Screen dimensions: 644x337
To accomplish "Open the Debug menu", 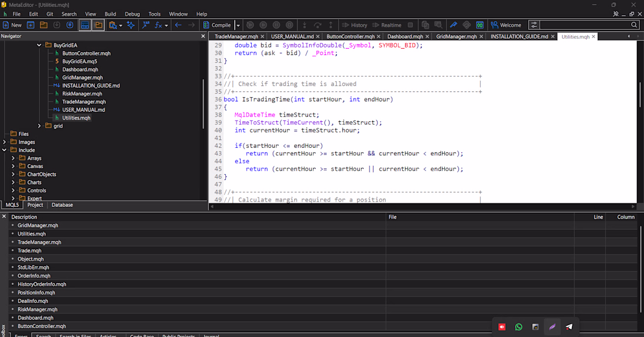I will (x=132, y=14).
